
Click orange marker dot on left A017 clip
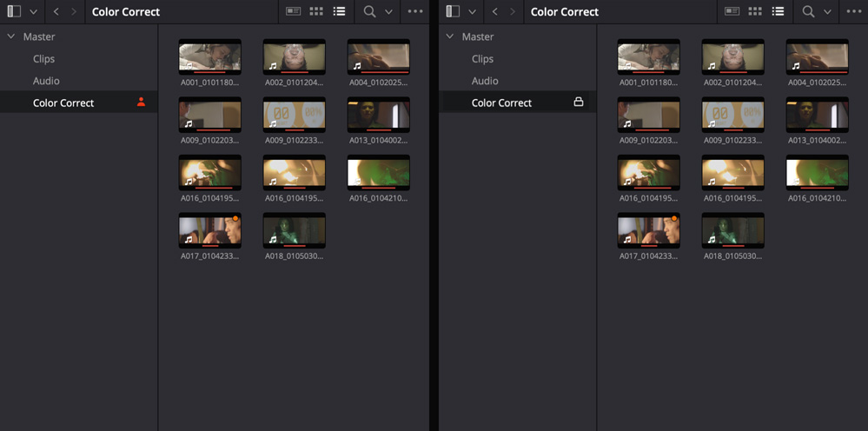click(235, 219)
